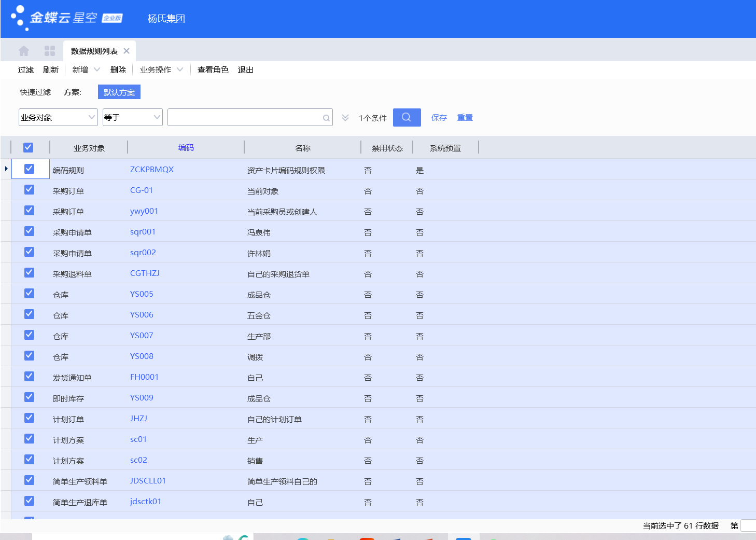Click 退出 to exit the list
Viewport: 756px width, 540px height.
(x=246, y=70)
